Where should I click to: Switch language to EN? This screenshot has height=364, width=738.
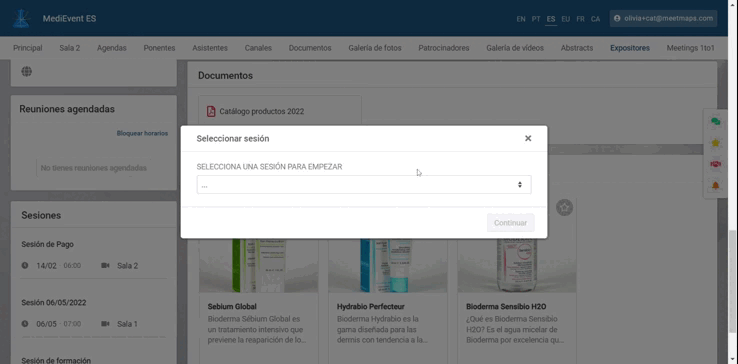(521, 19)
